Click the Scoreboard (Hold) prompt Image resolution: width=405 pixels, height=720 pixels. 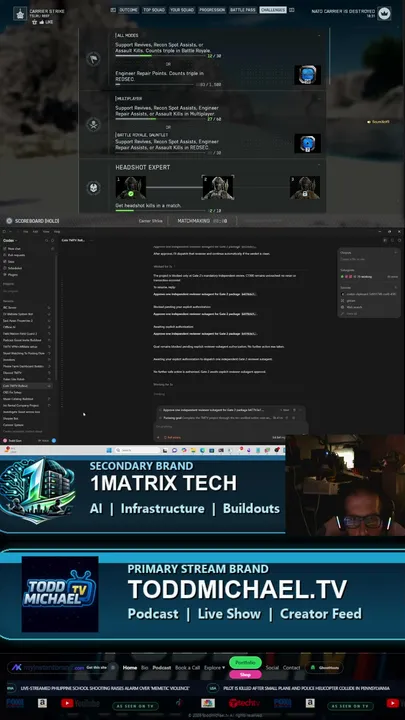point(33,221)
